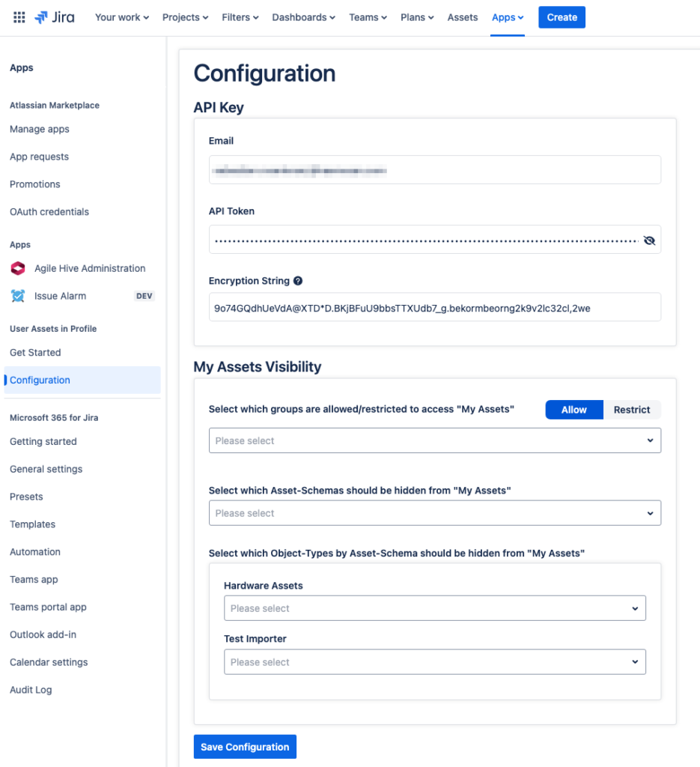This screenshot has width=700, height=767.
Task: Click the Encryption String help icon
Action: point(298,281)
